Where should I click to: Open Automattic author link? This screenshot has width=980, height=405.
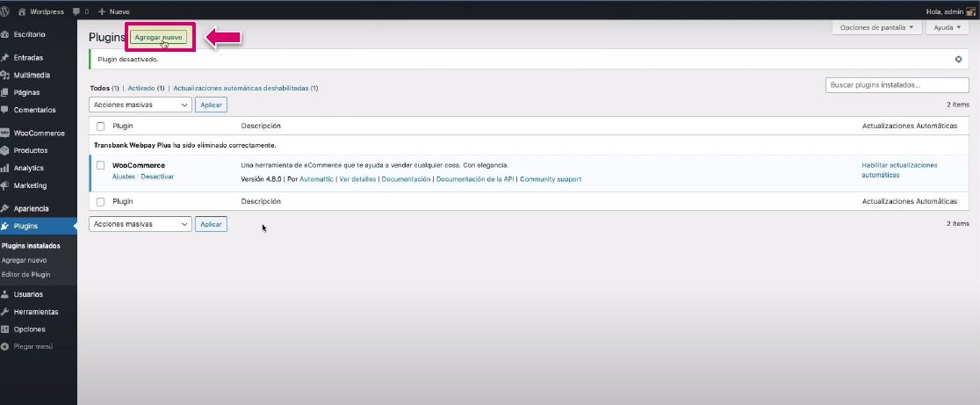pos(317,179)
